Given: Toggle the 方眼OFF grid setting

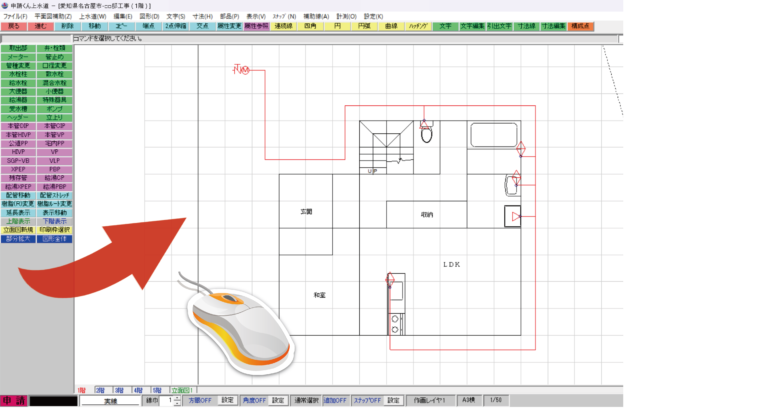Looking at the screenshot, I should coord(201,400).
